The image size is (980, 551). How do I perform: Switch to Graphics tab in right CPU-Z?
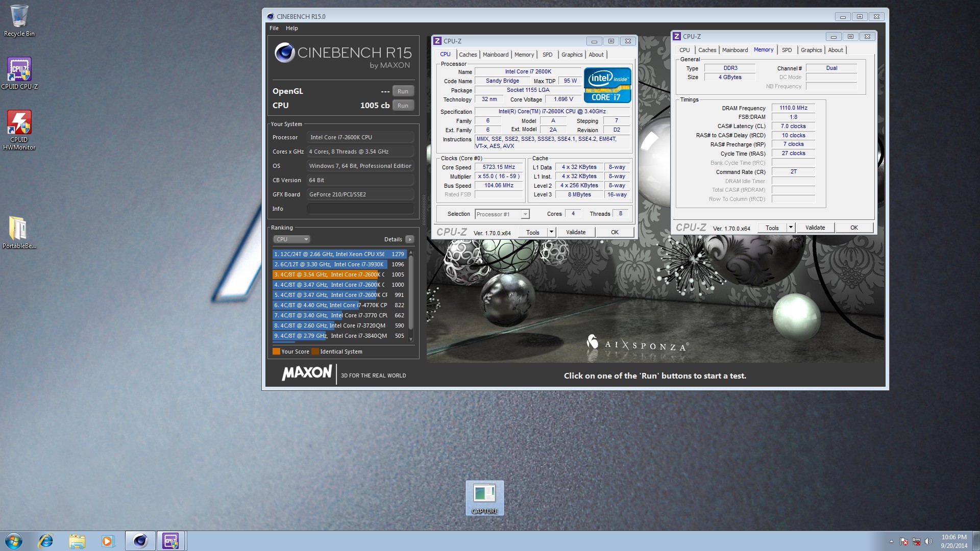pos(811,50)
